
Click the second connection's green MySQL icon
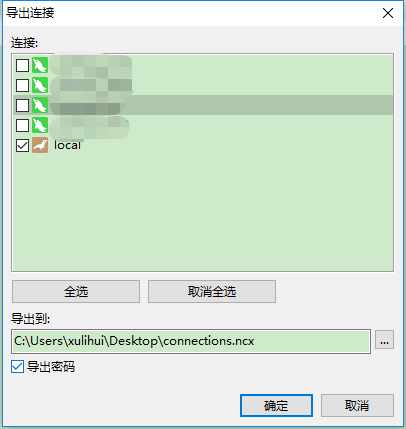[40, 85]
